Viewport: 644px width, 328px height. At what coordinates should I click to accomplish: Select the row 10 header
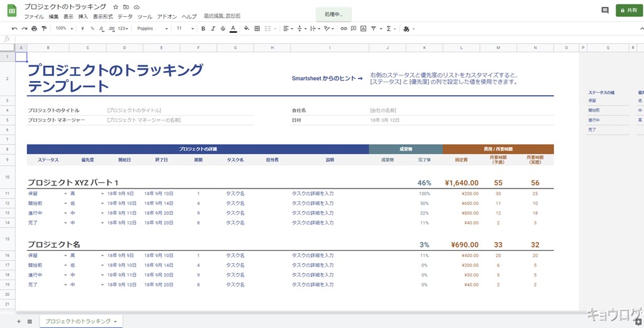[x=8, y=177]
